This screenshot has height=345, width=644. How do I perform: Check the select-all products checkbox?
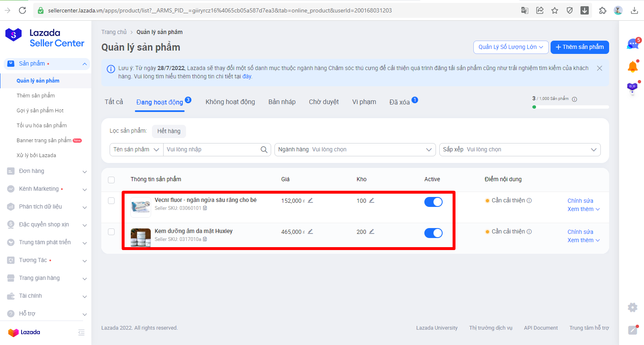tap(111, 180)
